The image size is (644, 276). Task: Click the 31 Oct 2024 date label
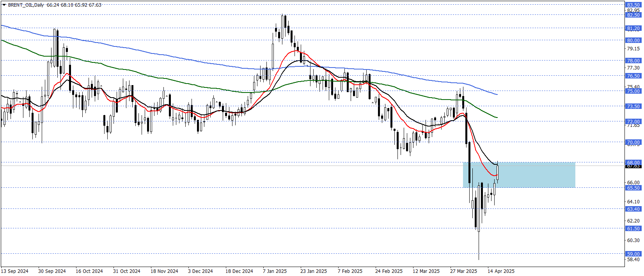pyautogui.click(x=127, y=271)
